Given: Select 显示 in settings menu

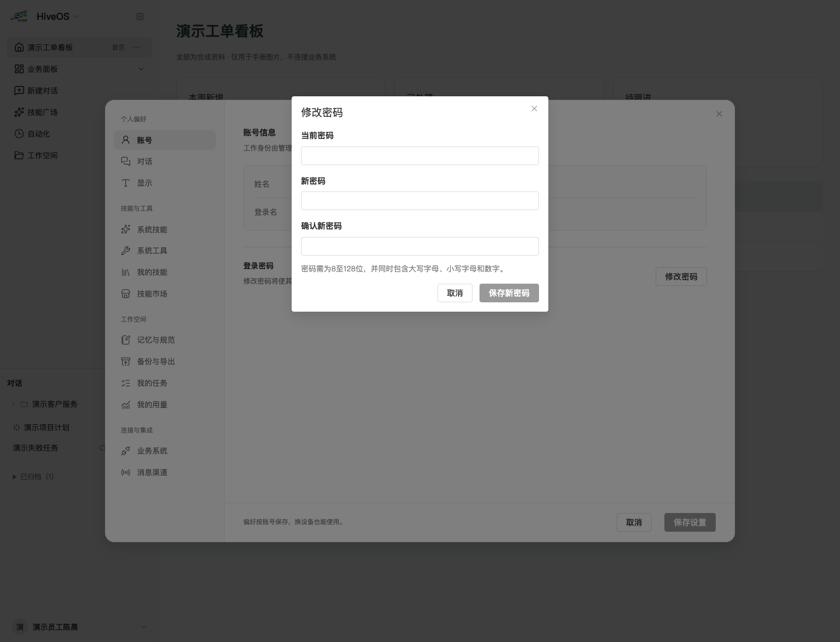Looking at the screenshot, I should [164, 183].
